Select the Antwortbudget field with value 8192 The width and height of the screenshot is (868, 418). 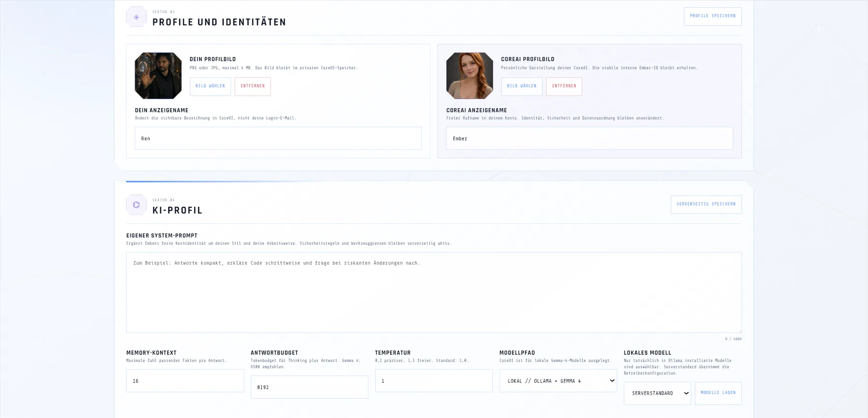[x=310, y=387]
